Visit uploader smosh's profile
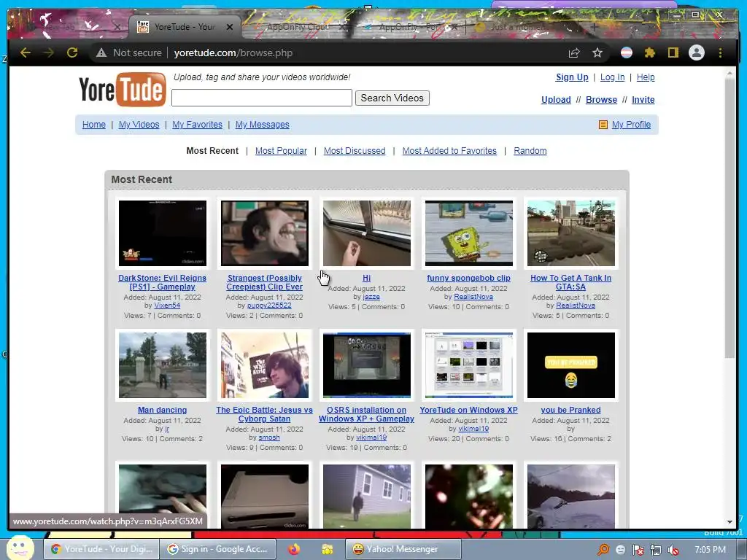This screenshot has height=560, width=747. [269, 437]
